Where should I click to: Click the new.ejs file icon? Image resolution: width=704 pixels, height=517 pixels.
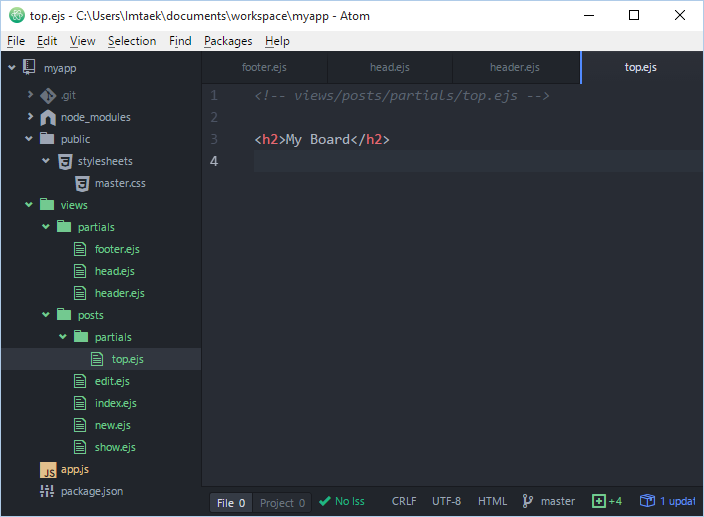(x=80, y=425)
